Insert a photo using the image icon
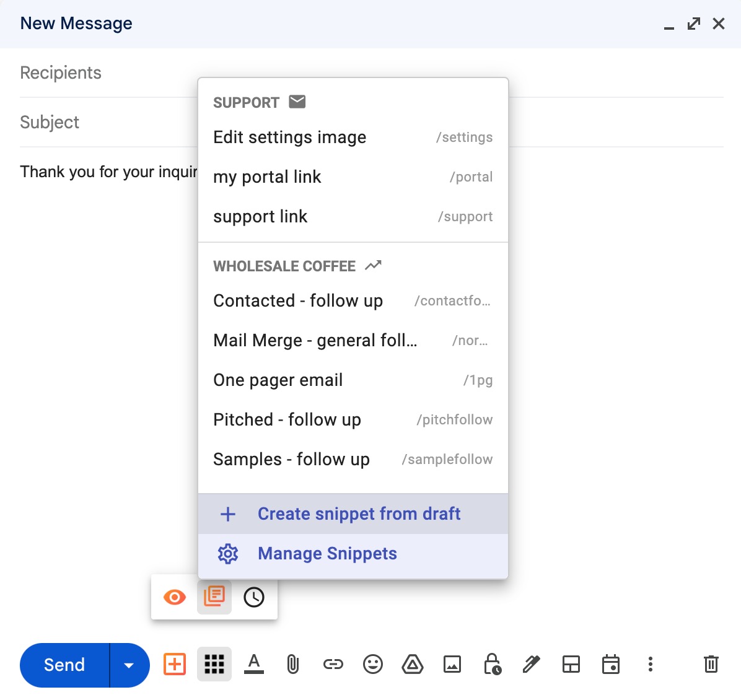This screenshot has width=741, height=700. 452,664
